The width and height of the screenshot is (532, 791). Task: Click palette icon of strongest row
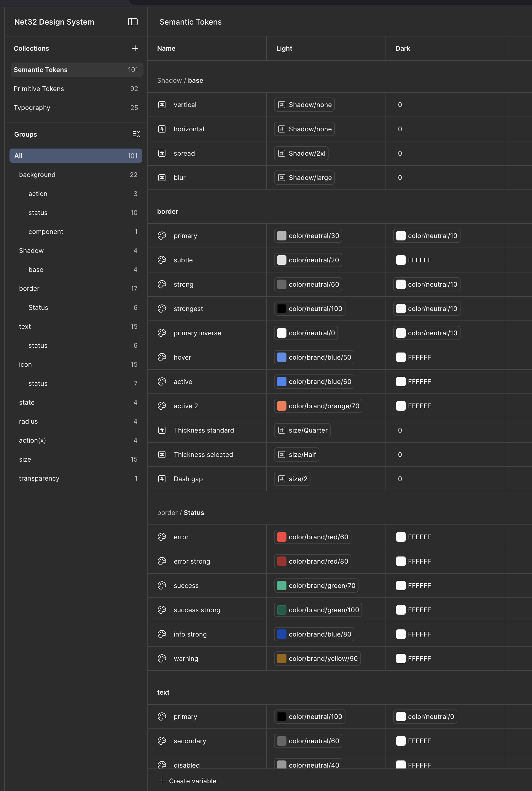click(x=162, y=309)
